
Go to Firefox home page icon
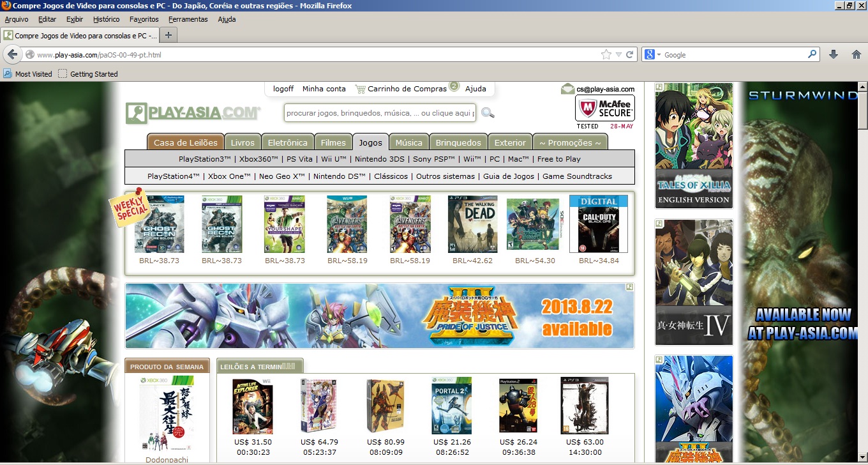tap(856, 55)
